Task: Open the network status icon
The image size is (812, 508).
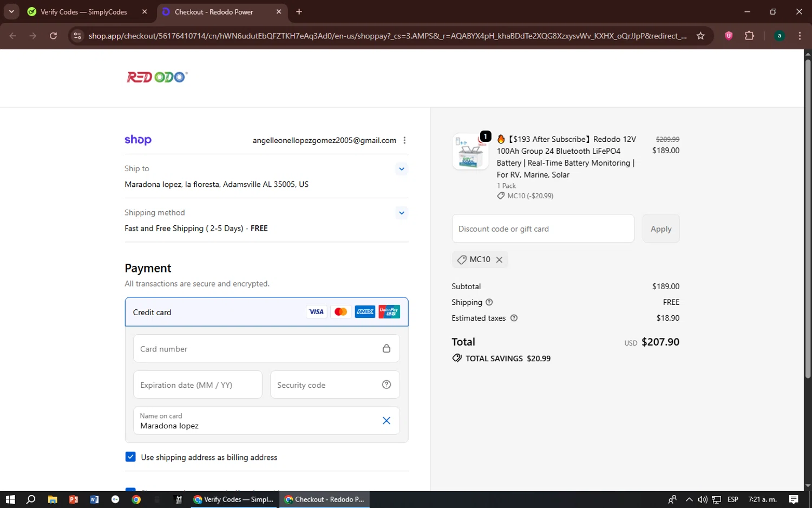Action: 716,499
